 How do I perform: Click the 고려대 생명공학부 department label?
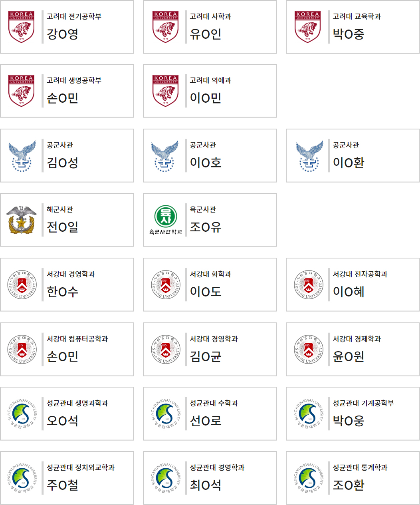click(x=74, y=80)
